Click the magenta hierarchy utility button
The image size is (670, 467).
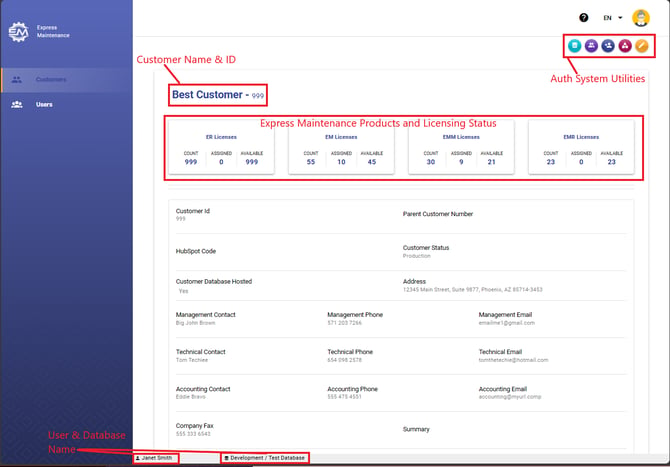click(x=625, y=46)
